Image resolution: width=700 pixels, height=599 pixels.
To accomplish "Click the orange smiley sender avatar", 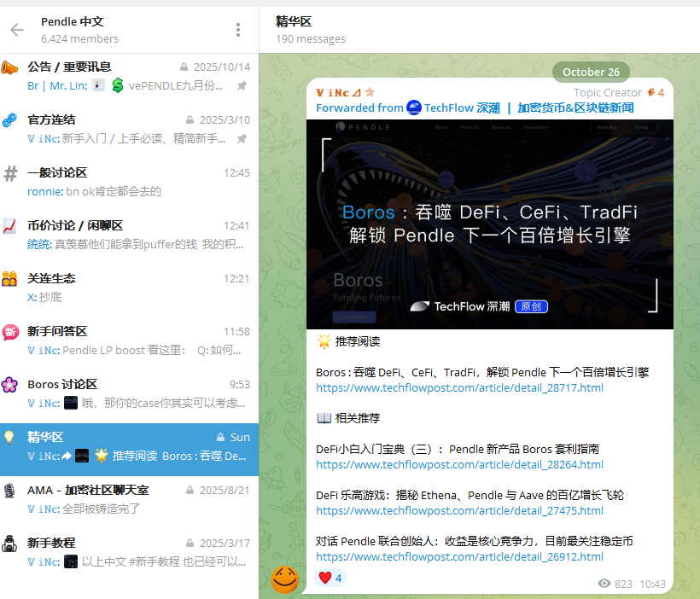I will (x=285, y=579).
